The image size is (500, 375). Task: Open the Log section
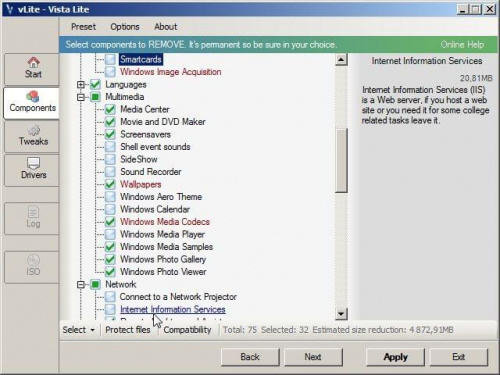(32, 218)
